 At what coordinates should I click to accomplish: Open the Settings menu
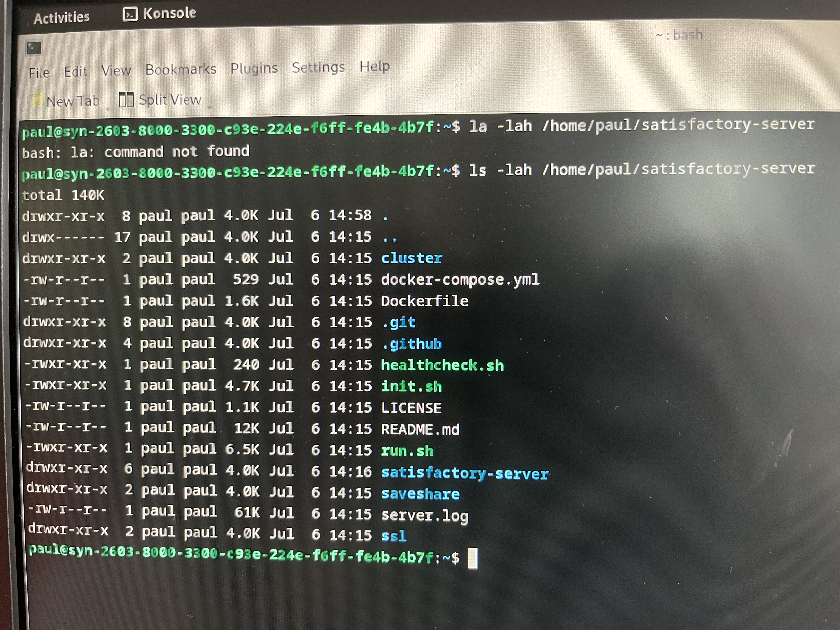click(318, 67)
